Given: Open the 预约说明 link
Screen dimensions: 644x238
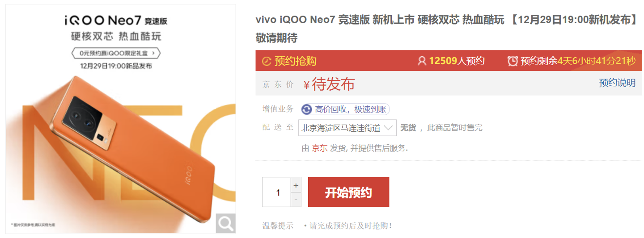Looking at the screenshot, I should click(617, 83).
